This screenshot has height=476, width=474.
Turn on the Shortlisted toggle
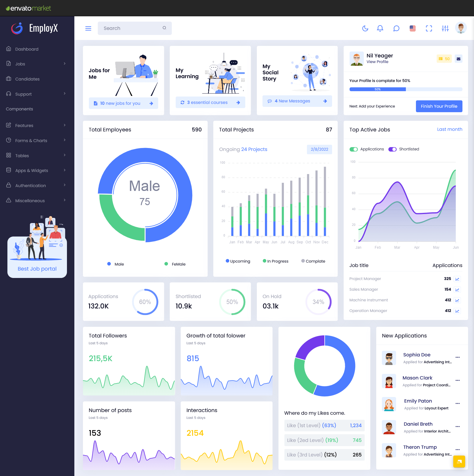click(393, 149)
